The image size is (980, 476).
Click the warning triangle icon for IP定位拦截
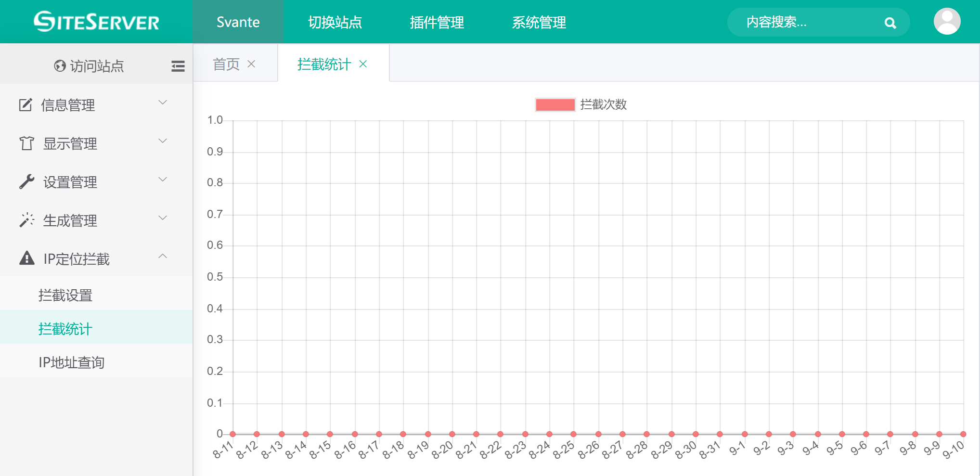click(26, 258)
